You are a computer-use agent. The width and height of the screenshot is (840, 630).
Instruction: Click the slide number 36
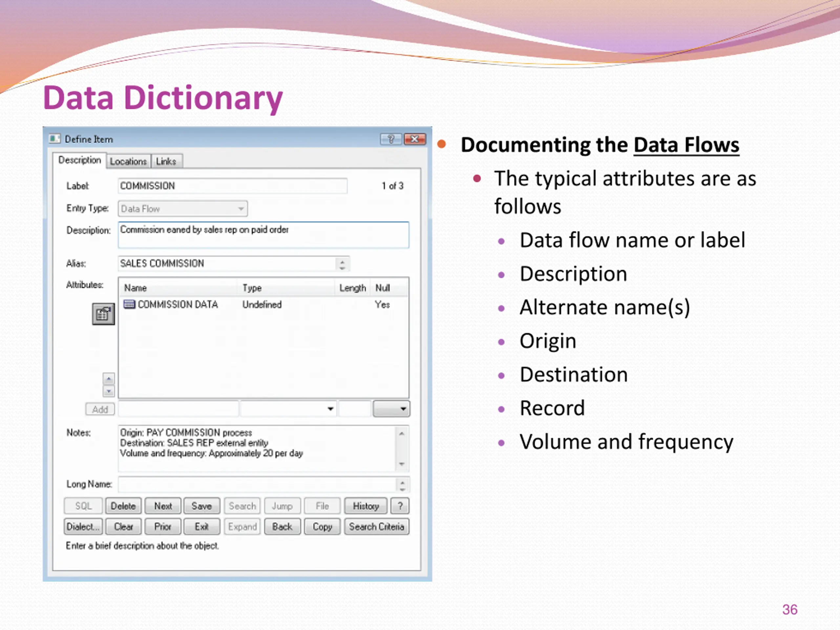tap(790, 610)
